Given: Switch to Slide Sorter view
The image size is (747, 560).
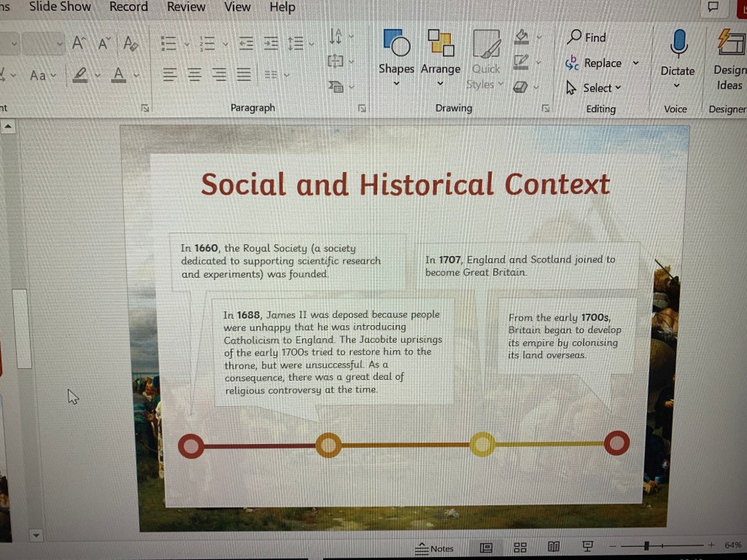Looking at the screenshot, I should coord(520,548).
